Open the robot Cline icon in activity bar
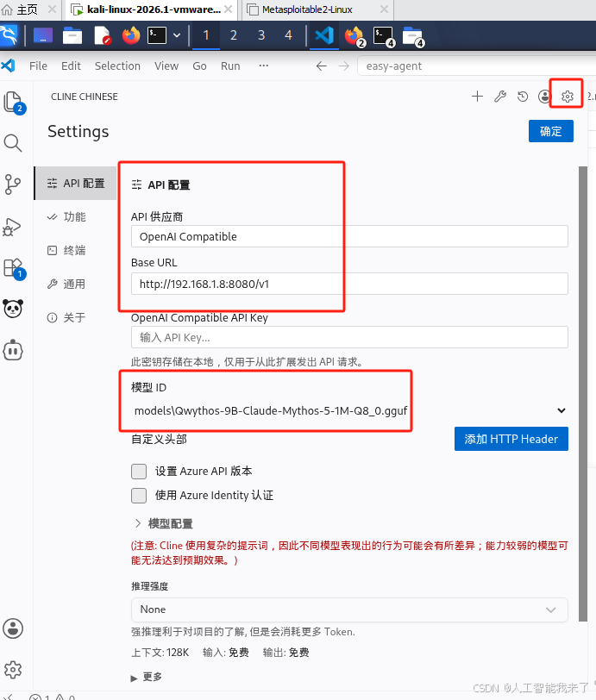The width and height of the screenshot is (596, 700). click(x=13, y=350)
